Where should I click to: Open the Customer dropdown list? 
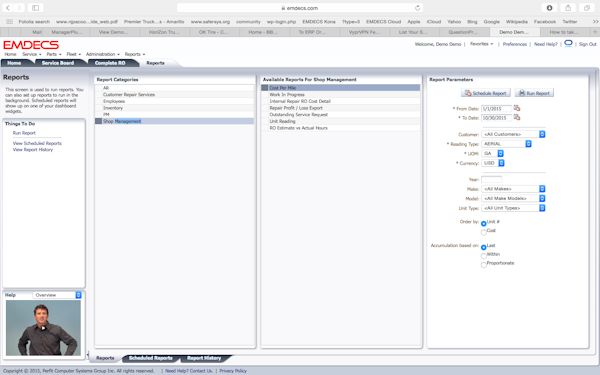tap(513, 134)
